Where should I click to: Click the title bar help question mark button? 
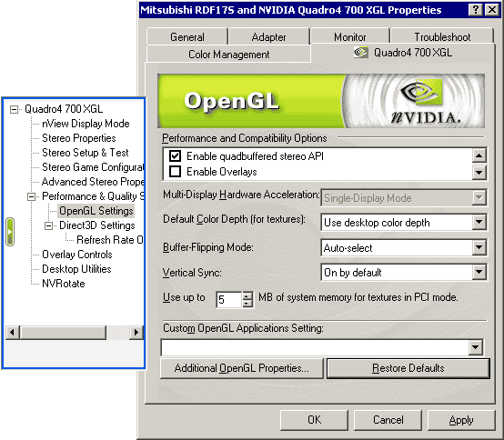pyautogui.click(x=476, y=10)
